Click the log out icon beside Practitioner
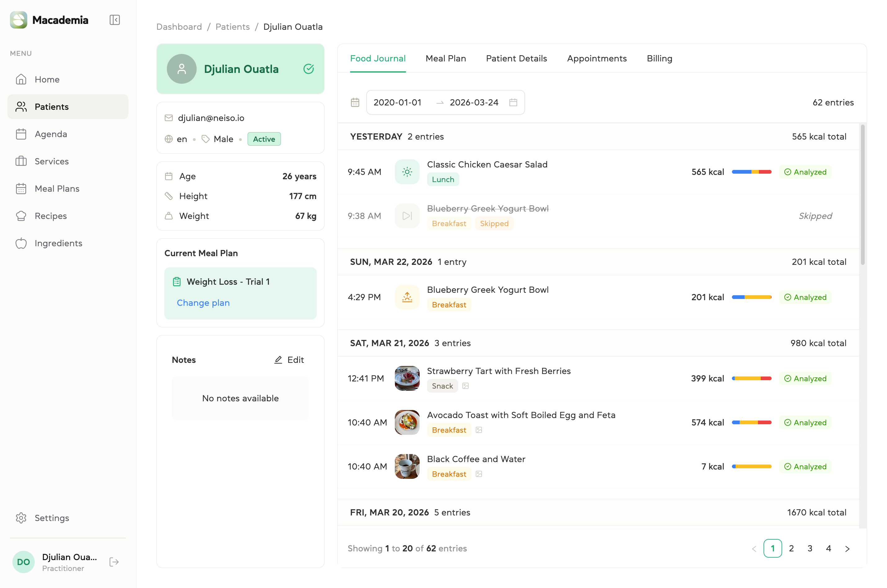The height and width of the screenshot is (588, 887). click(x=114, y=562)
